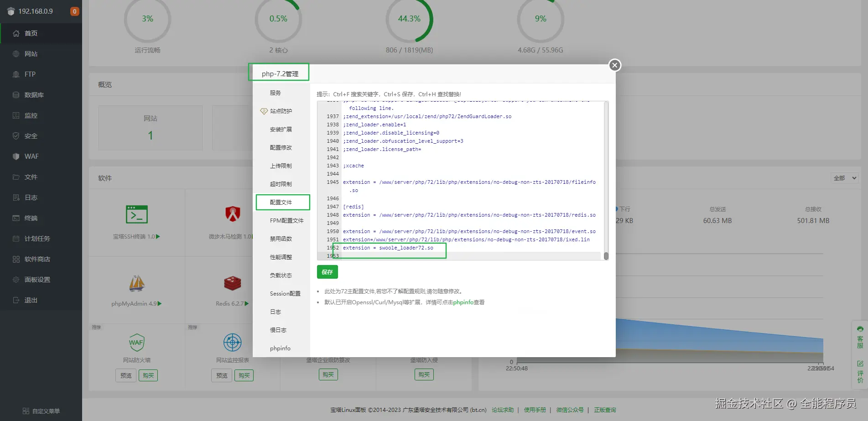868x421 pixels.
Task: Go to the 上传限制 tab
Action: (x=281, y=166)
